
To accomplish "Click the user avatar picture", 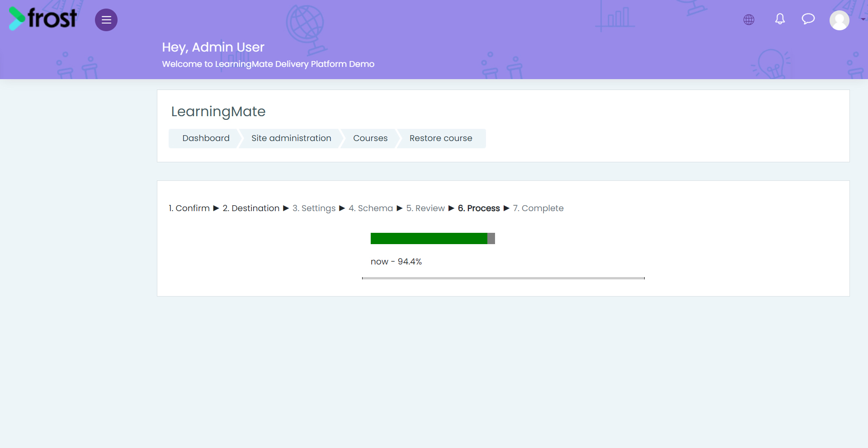I will coord(840,20).
